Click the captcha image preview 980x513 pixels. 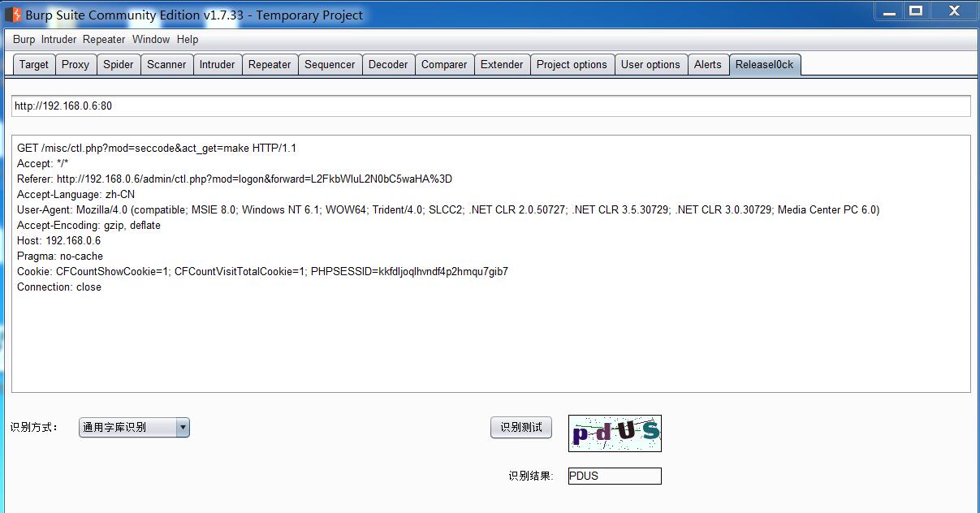pos(615,433)
